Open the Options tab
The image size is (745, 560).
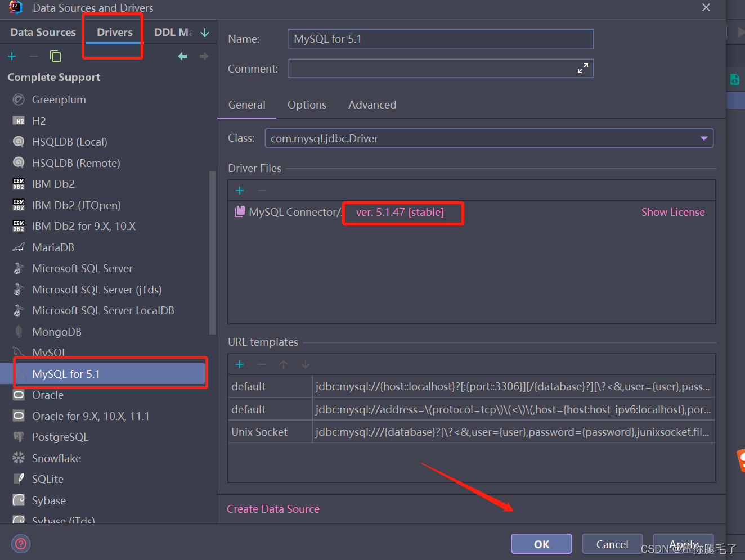point(307,105)
